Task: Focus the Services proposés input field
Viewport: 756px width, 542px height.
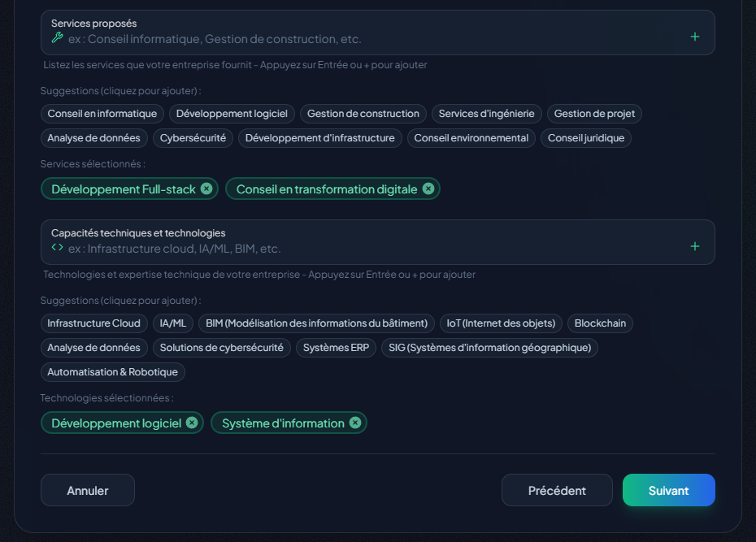Action: pyautogui.click(x=366, y=39)
